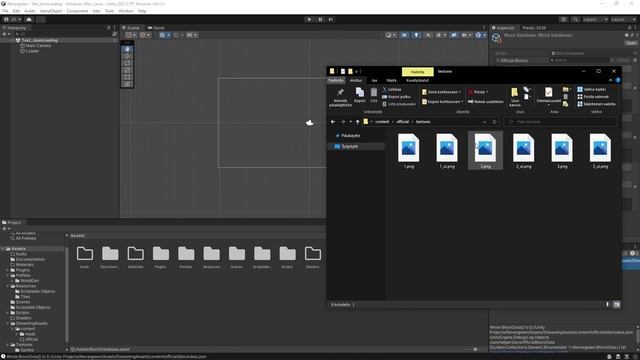Pause the Unity game playback
640x360 pixels.
320,19
